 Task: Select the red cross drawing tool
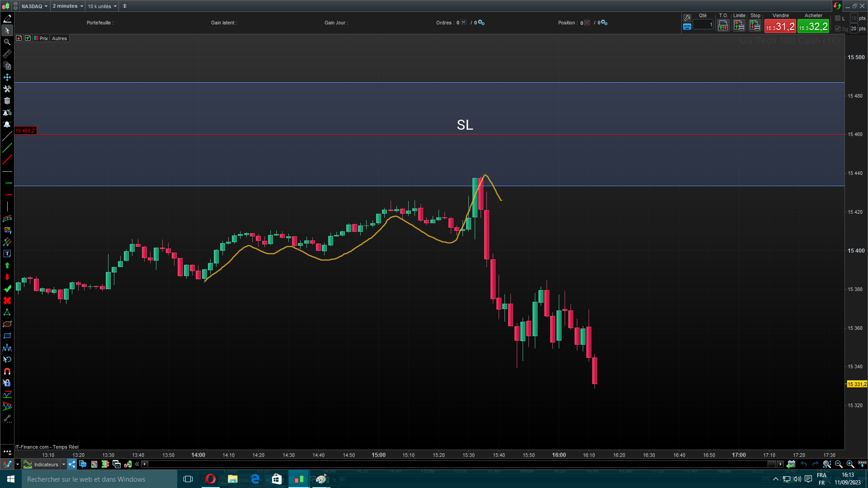(x=7, y=300)
